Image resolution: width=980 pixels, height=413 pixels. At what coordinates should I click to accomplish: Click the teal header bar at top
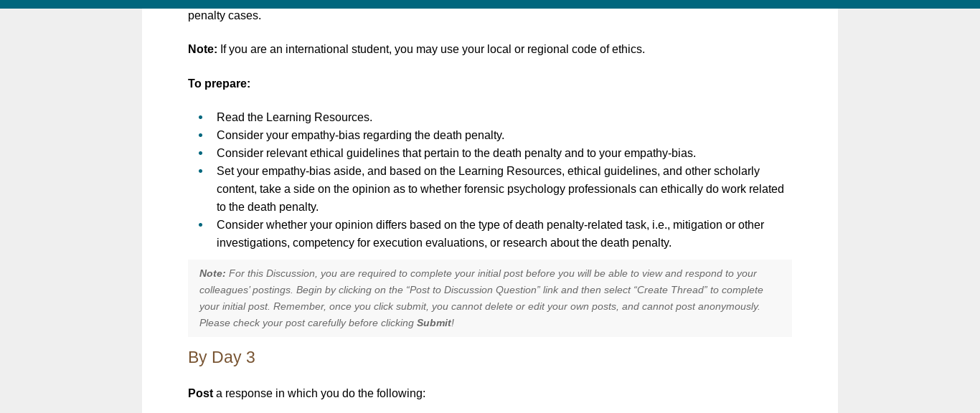490,4
